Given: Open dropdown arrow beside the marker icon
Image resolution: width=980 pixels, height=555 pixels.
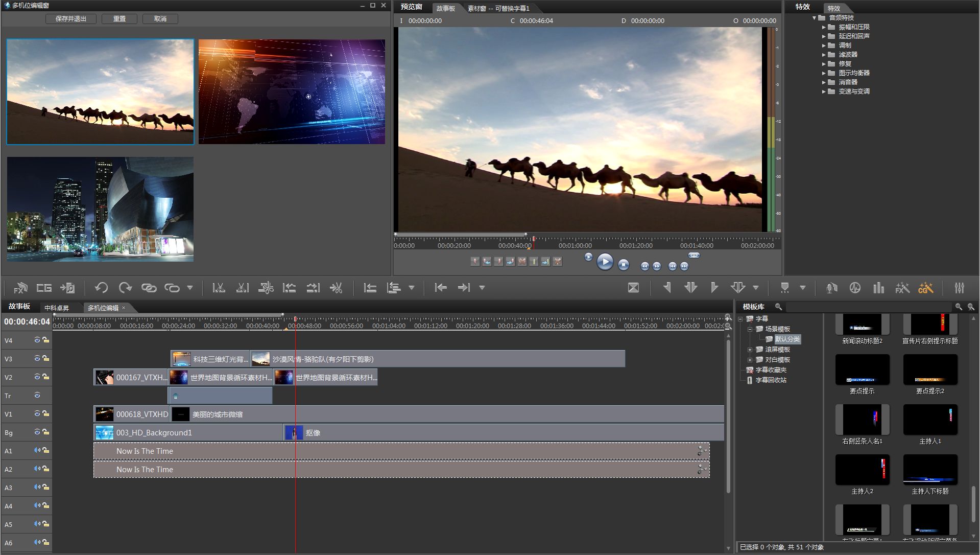Looking at the screenshot, I should [802, 288].
